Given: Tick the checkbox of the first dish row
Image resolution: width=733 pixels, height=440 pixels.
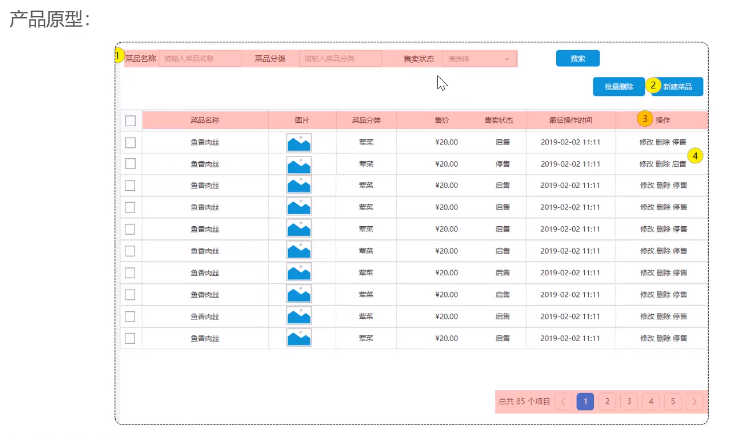Looking at the screenshot, I should 130,142.
